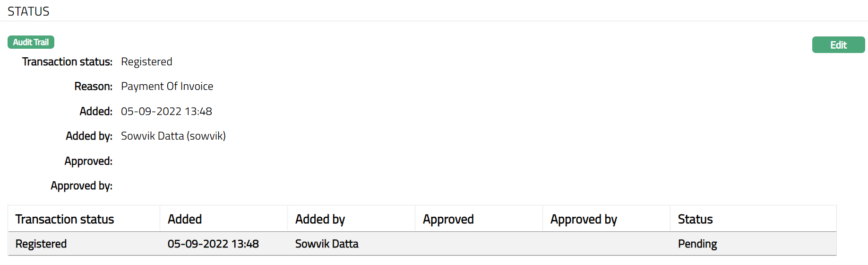The width and height of the screenshot is (868, 265).
Task: Click the Added by column header
Action: coord(320,219)
